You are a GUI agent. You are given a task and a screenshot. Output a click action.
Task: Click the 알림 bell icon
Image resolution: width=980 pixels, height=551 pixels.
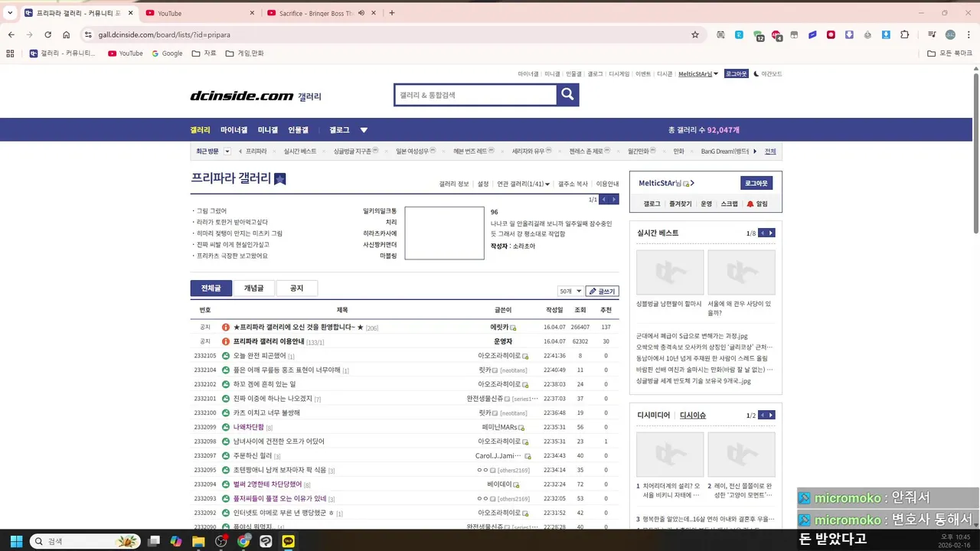750,204
